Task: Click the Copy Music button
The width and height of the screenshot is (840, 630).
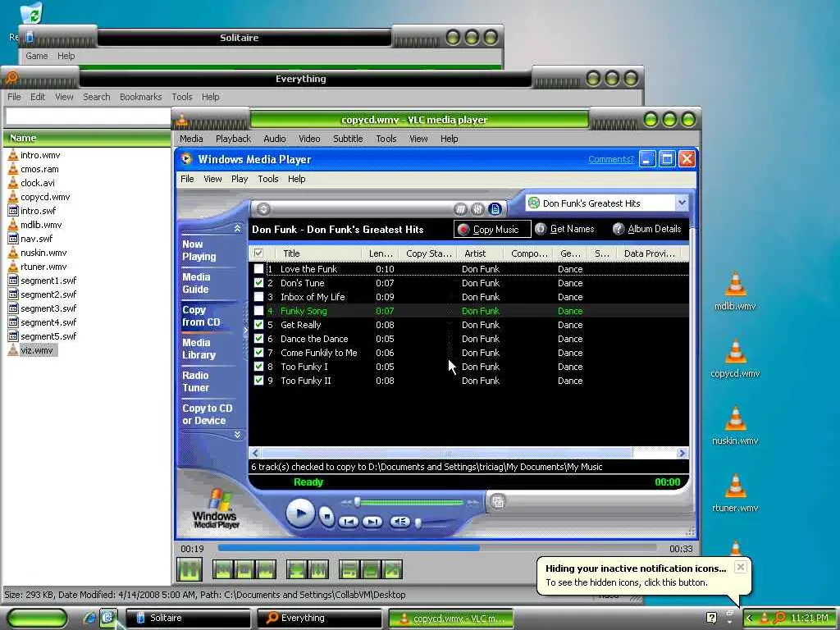Action: click(492, 230)
